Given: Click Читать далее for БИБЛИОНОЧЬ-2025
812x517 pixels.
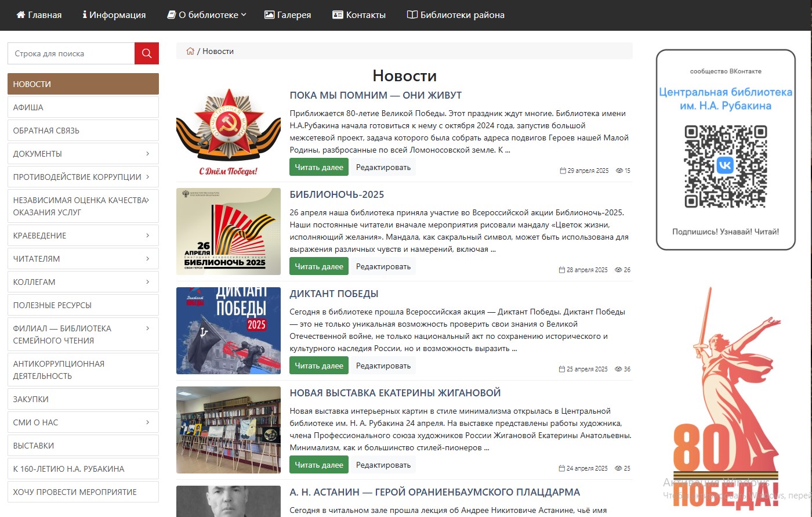Looking at the screenshot, I should tap(319, 266).
